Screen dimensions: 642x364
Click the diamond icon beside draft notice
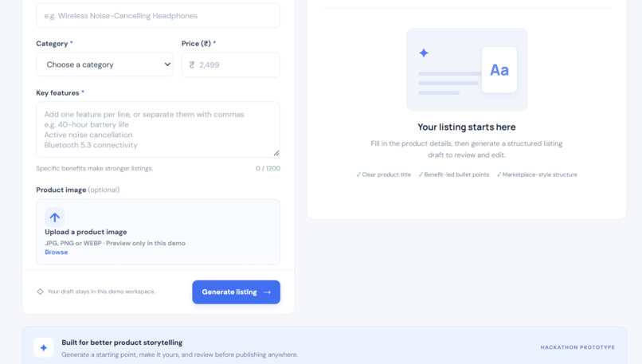40,292
